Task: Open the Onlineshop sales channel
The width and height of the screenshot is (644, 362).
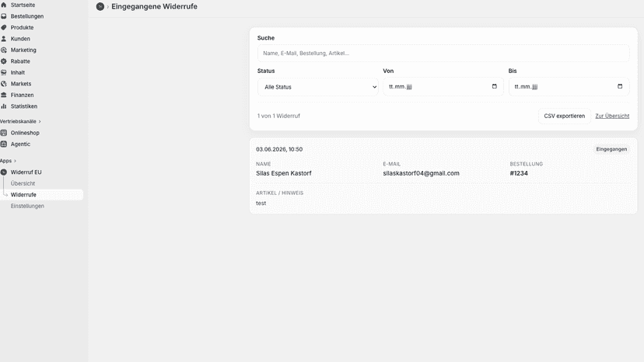Action: click(25, 133)
